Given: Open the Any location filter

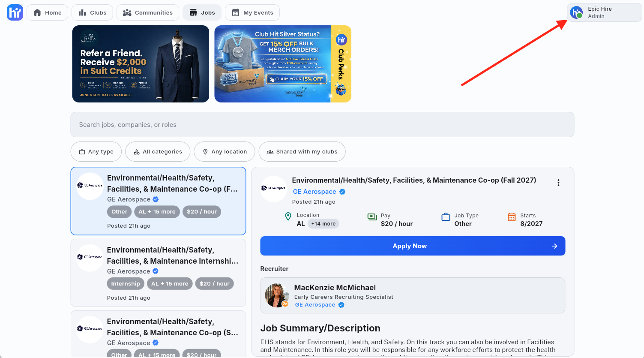Looking at the screenshot, I should tap(225, 152).
